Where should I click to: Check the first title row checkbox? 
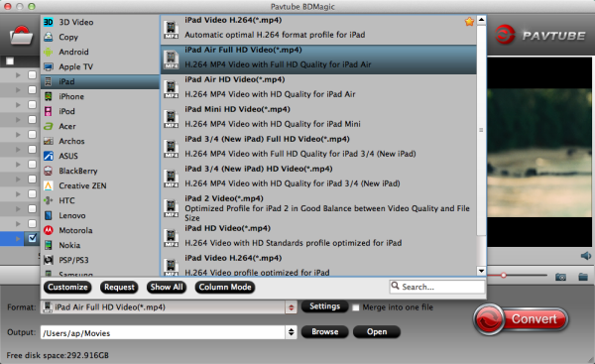pos(33,75)
